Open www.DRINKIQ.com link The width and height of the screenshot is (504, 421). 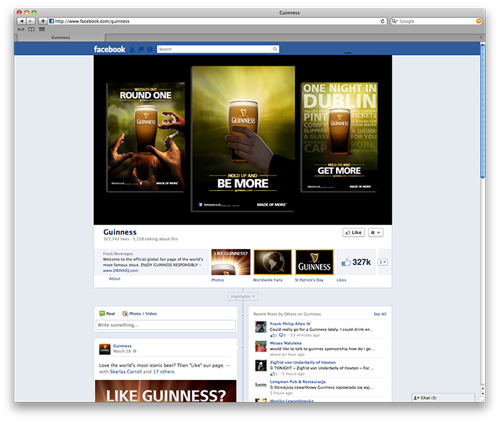point(121,270)
